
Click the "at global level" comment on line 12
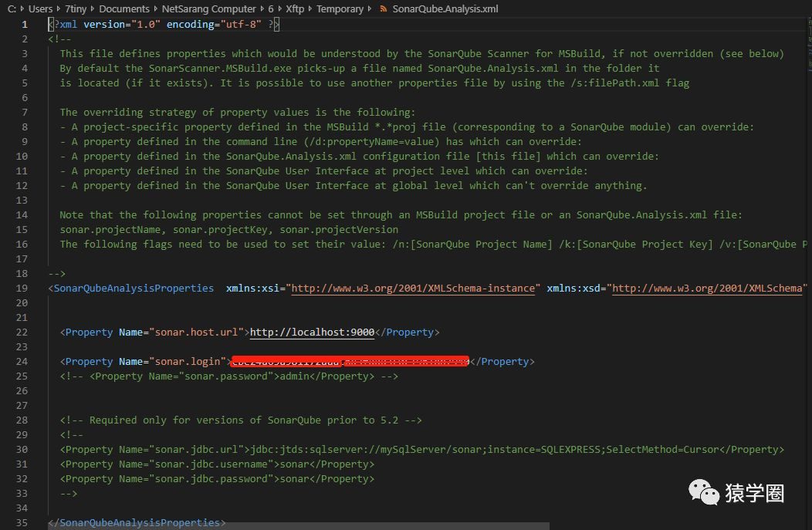(x=419, y=186)
